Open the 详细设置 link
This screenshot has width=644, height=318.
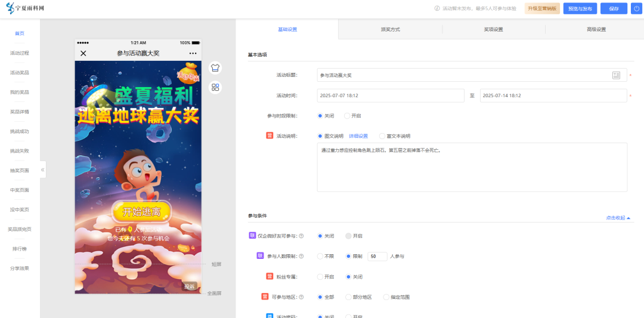(x=358, y=136)
